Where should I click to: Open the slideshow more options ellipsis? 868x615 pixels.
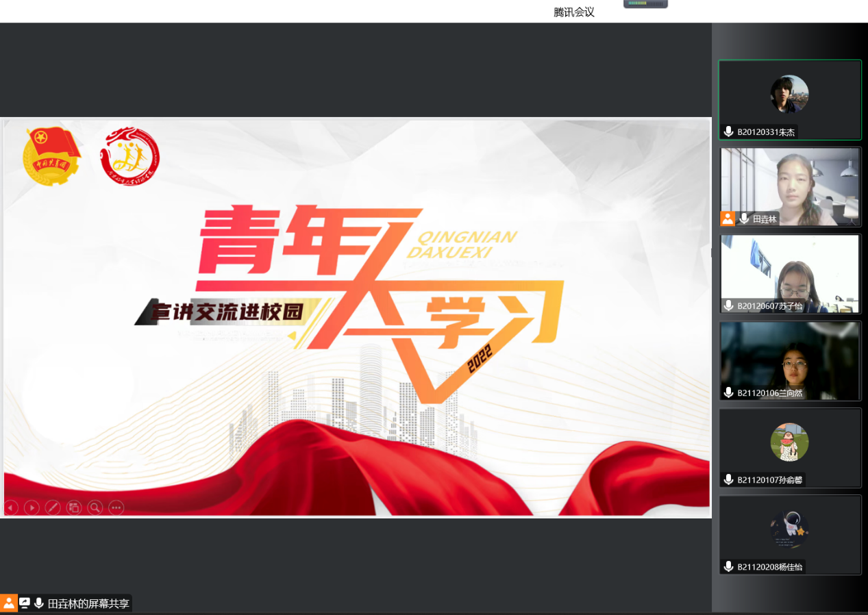116,507
